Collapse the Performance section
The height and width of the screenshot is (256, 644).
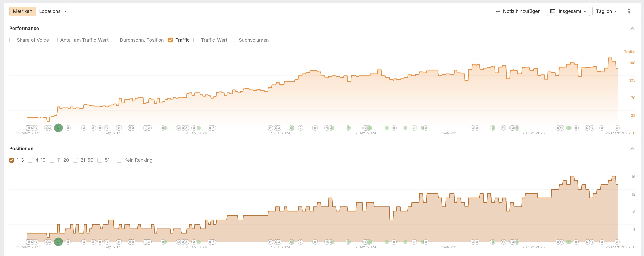[x=632, y=29]
